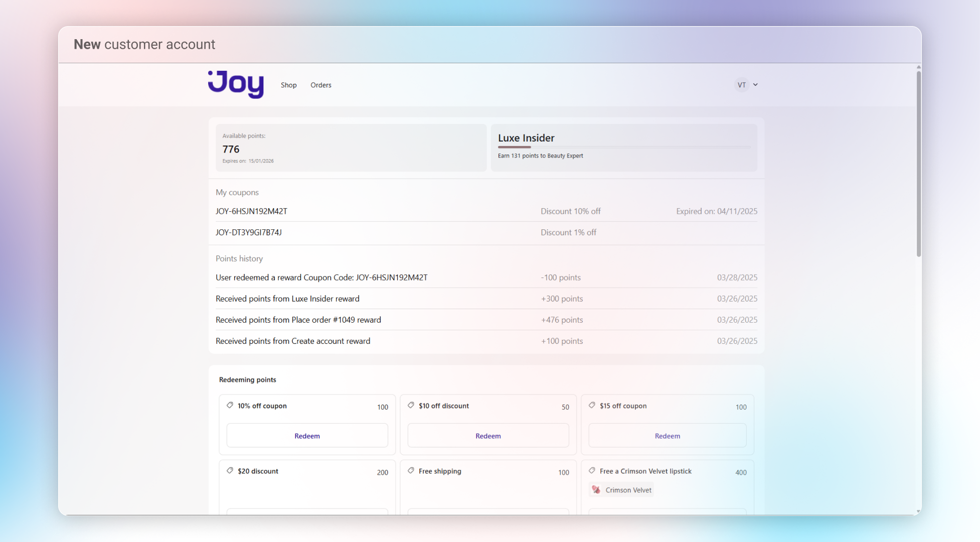
Task: Click the Joy logo
Action: pos(236,84)
